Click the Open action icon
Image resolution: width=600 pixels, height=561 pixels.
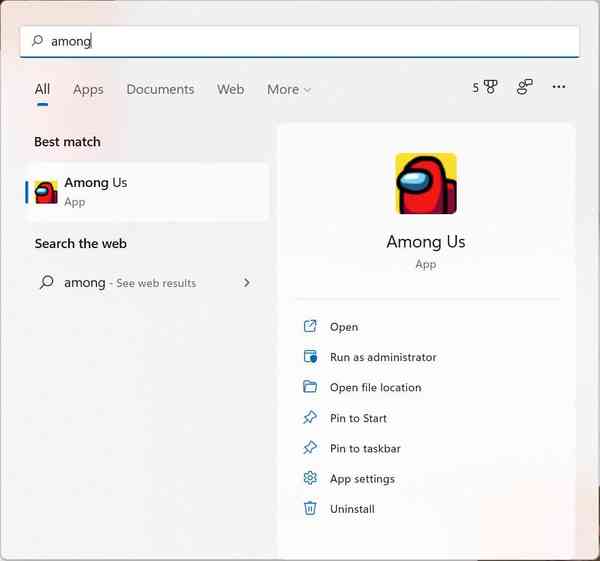coord(310,326)
